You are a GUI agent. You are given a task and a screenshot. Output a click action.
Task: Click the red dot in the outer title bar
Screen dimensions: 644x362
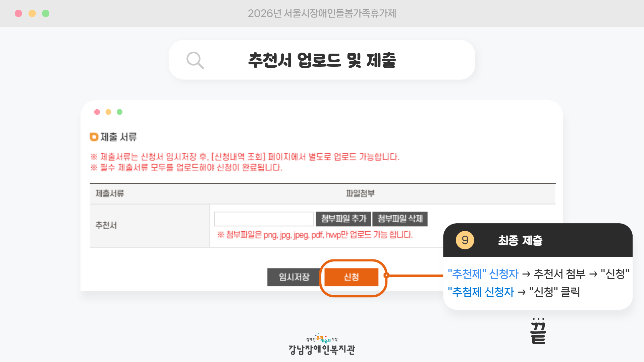[x=18, y=13]
